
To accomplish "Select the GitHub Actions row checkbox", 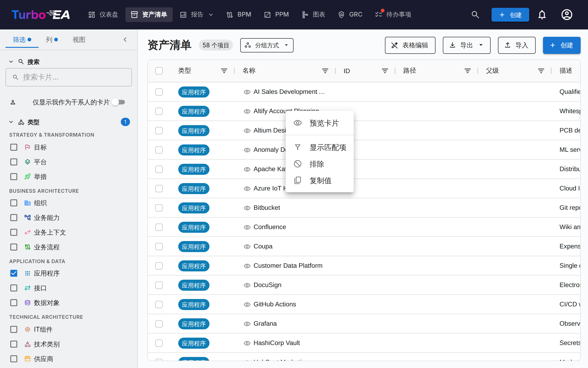I will click(x=159, y=305).
